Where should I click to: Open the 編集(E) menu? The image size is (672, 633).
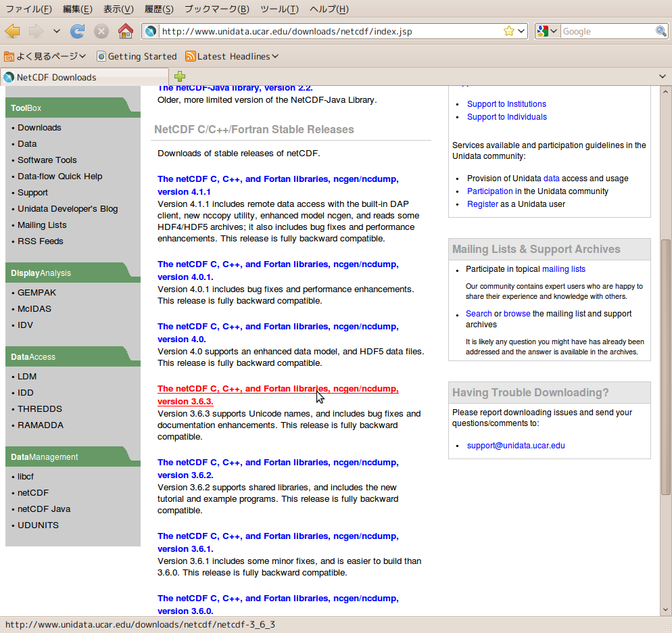tap(78, 9)
